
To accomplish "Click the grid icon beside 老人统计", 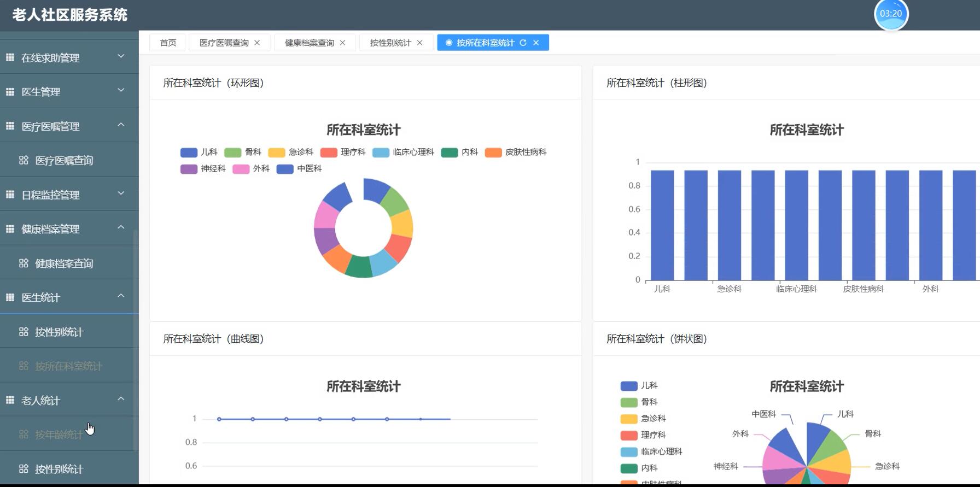I will pyautogui.click(x=10, y=400).
